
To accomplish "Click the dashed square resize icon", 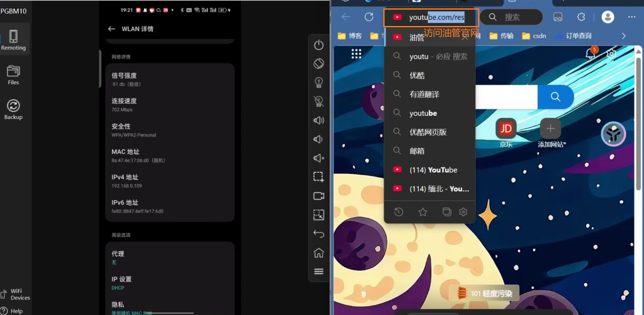I will click(x=319, y=215).
